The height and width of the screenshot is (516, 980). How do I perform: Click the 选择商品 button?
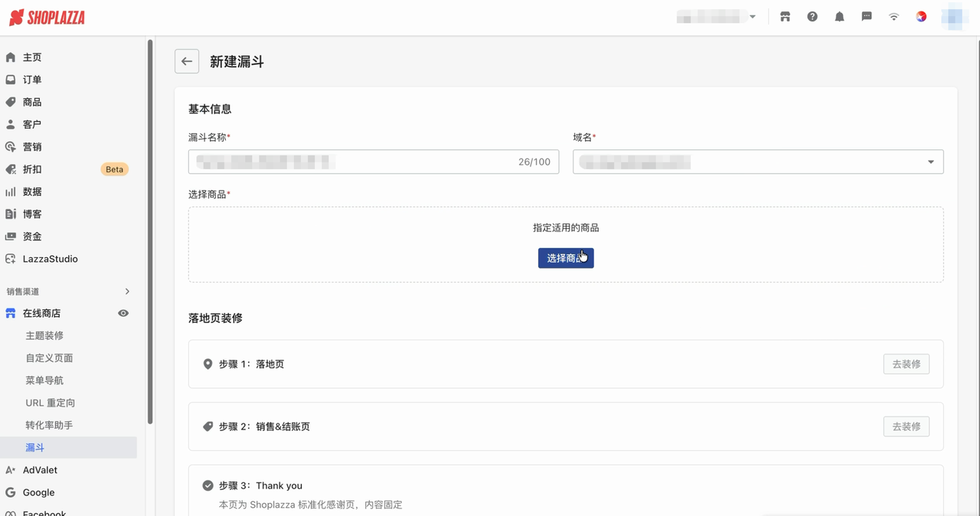tap(566, 258)
